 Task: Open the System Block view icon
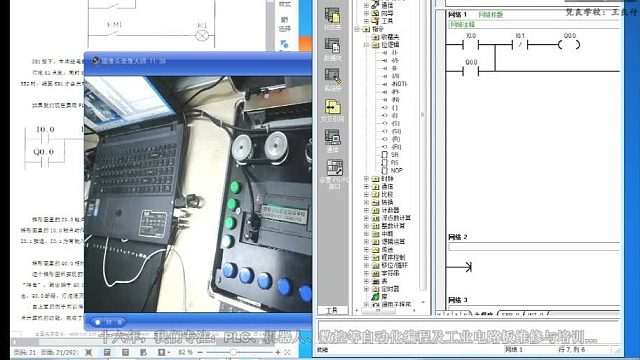(333, 76)
